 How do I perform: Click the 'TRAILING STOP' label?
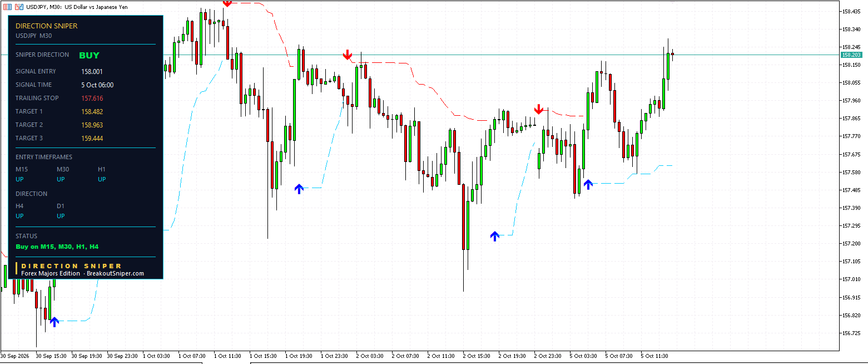coord(37,98)
